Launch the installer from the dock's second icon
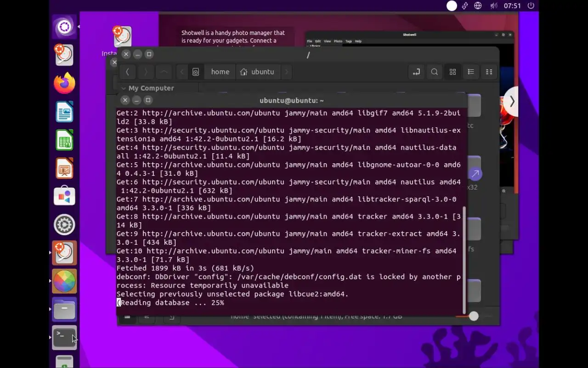Screen dimensions: 588x368 point(64,55)
